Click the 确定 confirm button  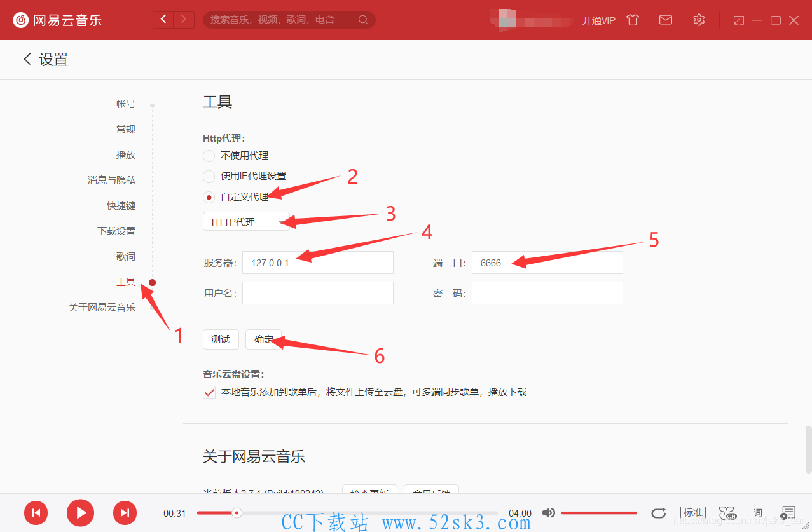263,339
